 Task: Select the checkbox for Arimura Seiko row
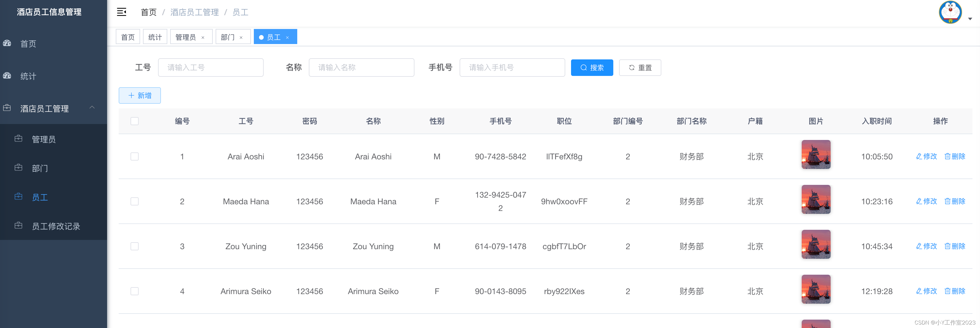click(x=135, y=291)
